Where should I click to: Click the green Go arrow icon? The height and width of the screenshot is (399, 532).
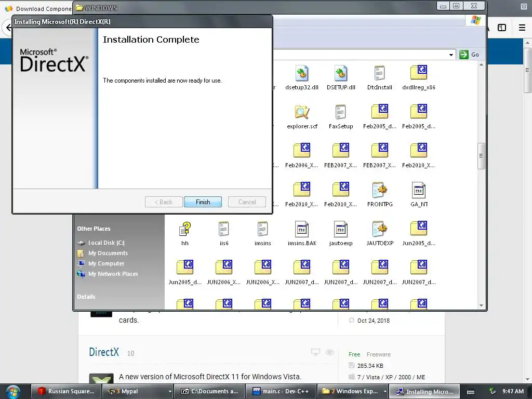(464, 54)
